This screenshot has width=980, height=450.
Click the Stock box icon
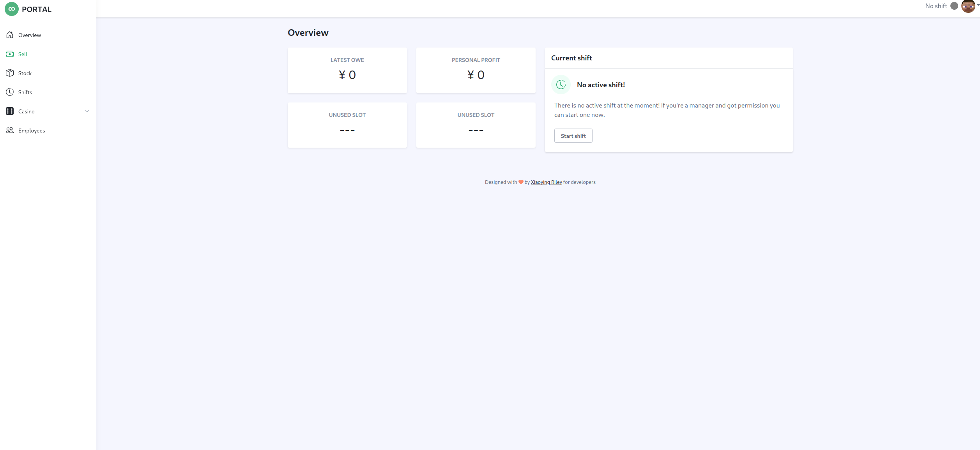[10, 73]
